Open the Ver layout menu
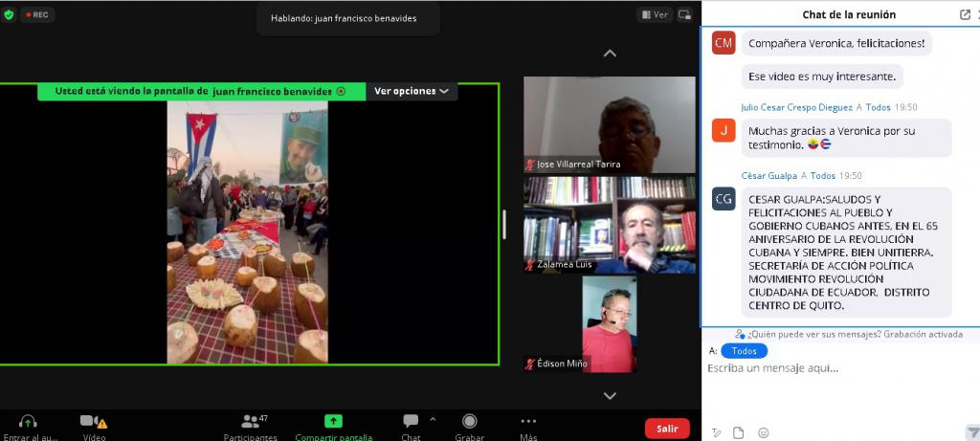Viewport: 980px width, 441px height. 656,14
